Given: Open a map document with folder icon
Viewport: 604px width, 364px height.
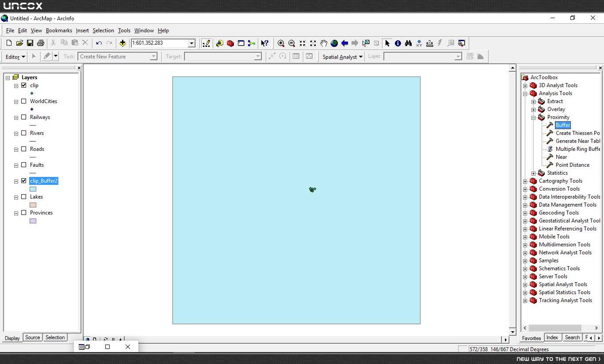Looking at the screenshot, I should pos(19,43).
